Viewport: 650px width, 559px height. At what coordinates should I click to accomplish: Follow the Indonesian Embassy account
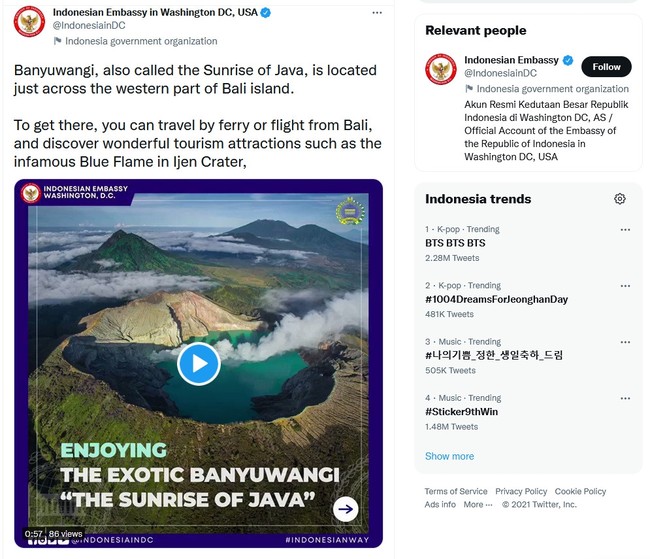pos(606,67)
